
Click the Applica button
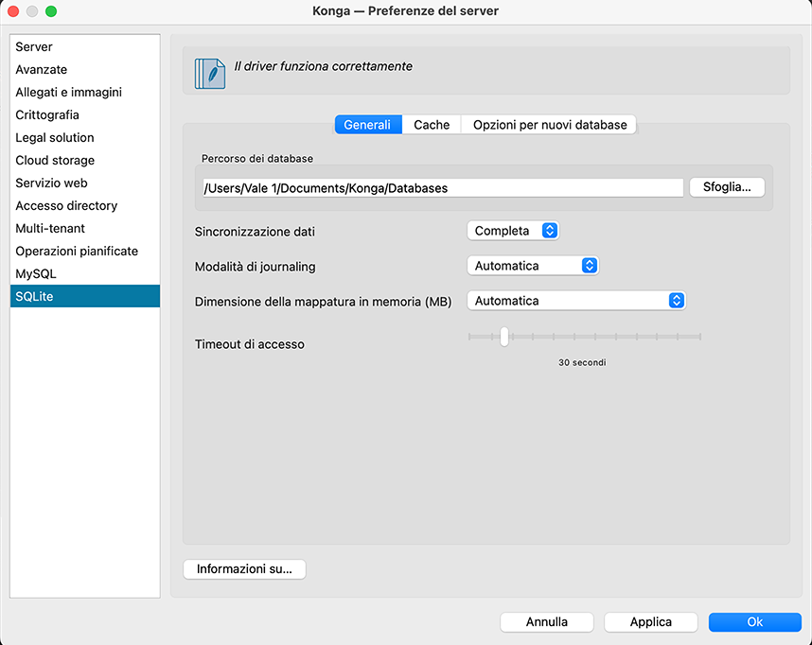pos(651,621)
